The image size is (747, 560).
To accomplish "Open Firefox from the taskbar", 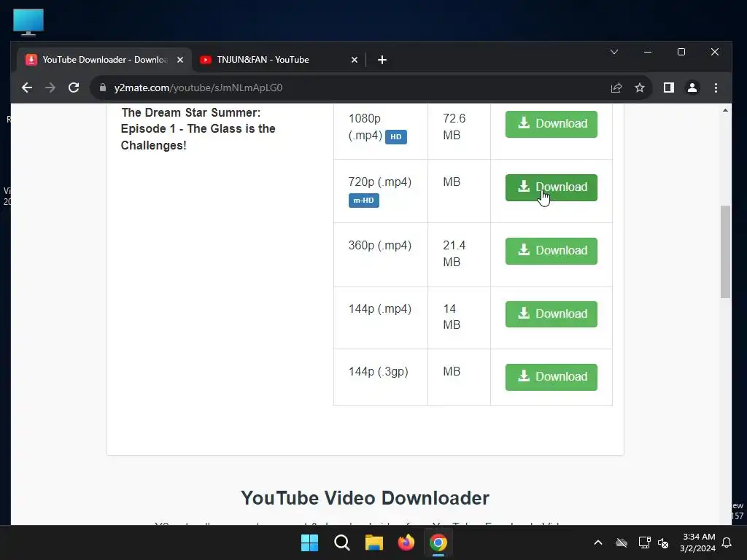I will [406, 542].
